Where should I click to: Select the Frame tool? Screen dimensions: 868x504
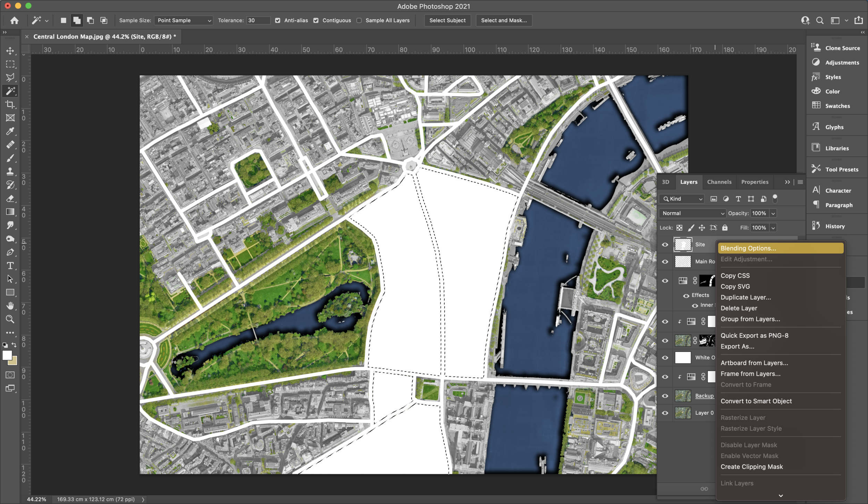[10, 118]
